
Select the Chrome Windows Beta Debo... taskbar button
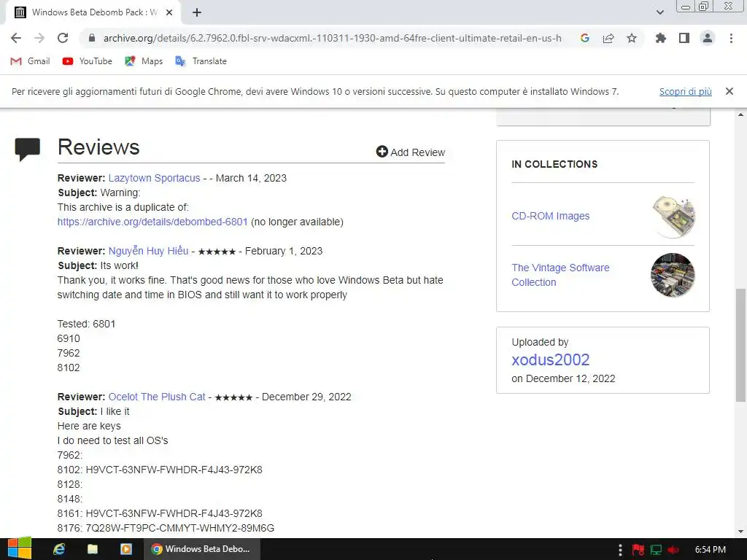(203, 549)
